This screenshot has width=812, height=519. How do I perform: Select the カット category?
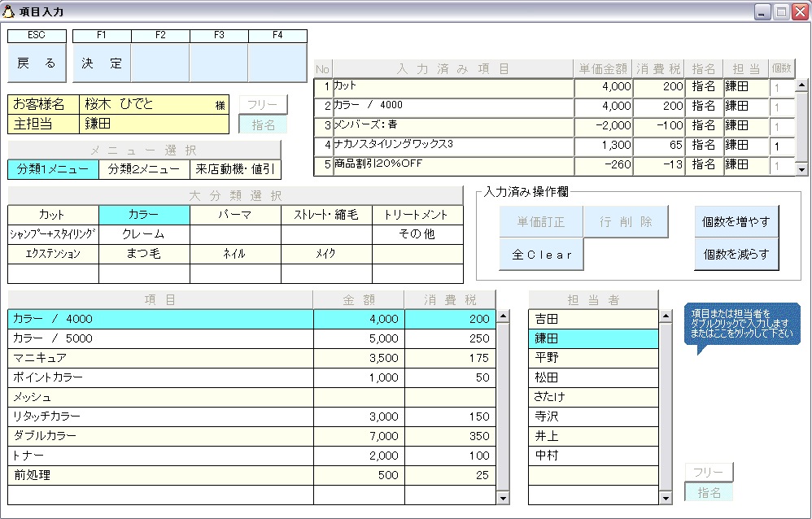(x=53, y=215)
